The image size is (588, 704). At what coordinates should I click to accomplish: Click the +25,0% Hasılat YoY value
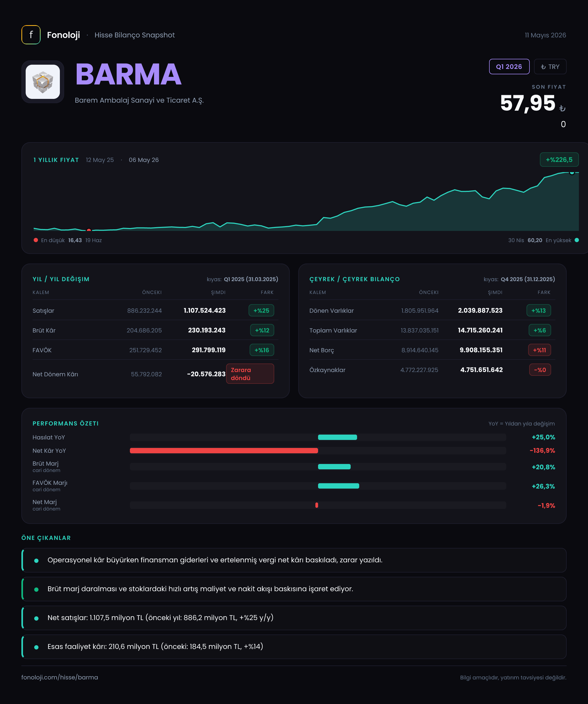pos(543,437)
